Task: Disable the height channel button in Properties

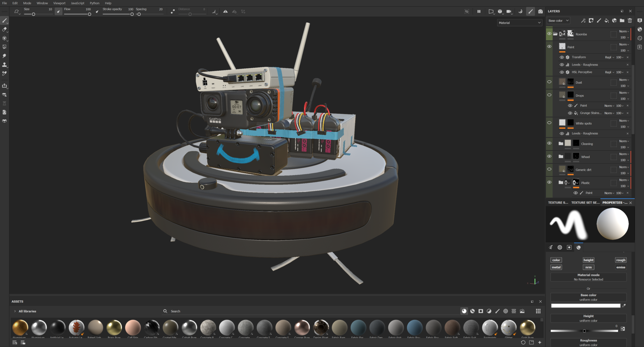Action: point(588,260)
